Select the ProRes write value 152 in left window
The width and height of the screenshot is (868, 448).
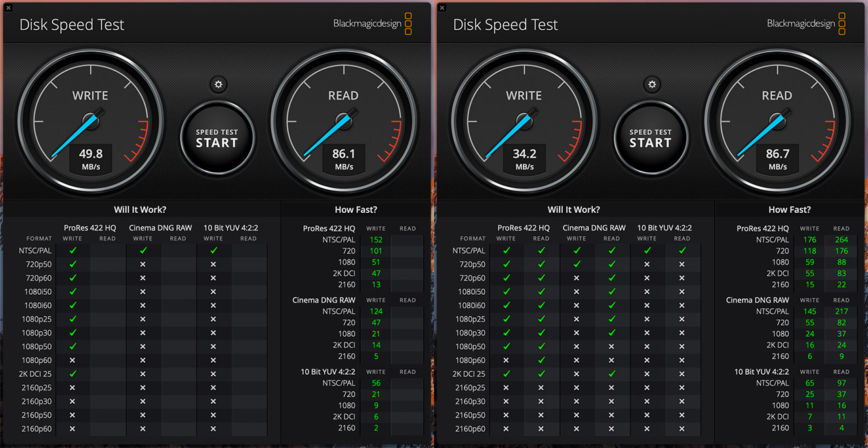coord(376,239)
